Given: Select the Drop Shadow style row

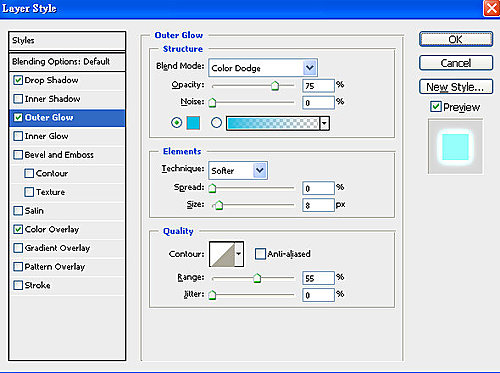Looking at the screenshot, I should point(67,80).
